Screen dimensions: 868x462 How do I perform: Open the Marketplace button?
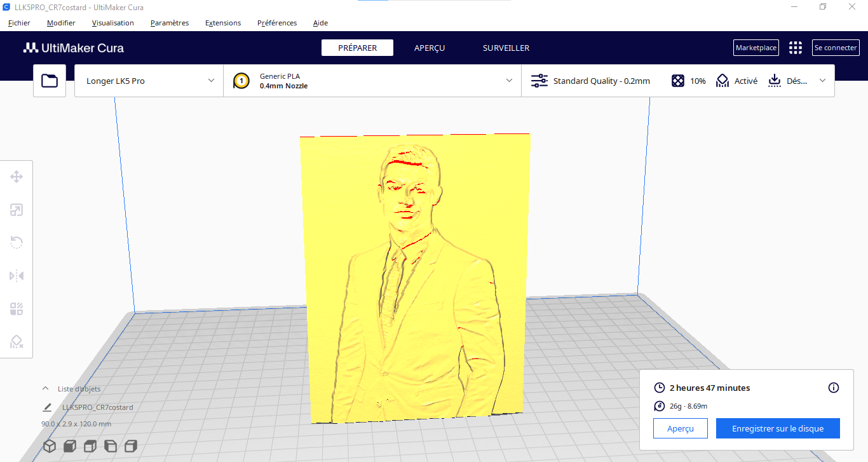[756, 48]
